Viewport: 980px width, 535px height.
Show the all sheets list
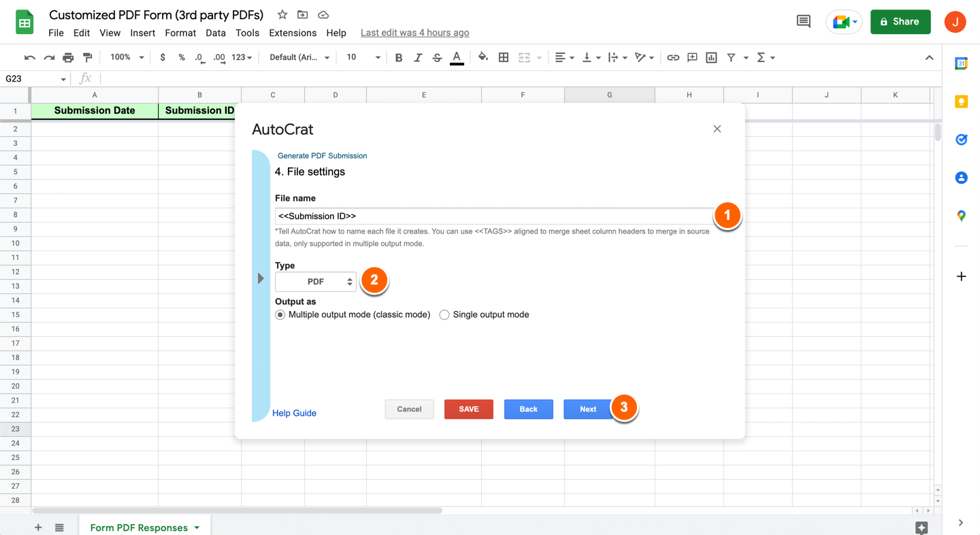pos(59,528)
